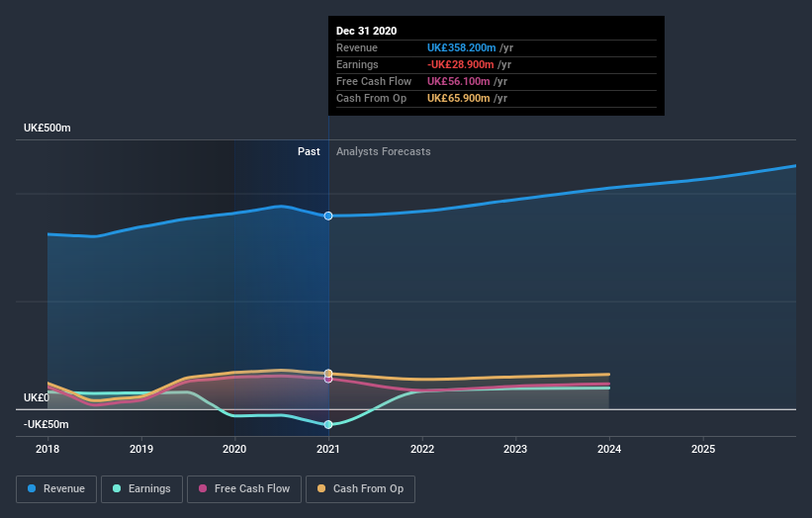The height and width of the screenshot is (518, 812).
Task: Toggle the Cash From Op legend button
Action: [360, 489]
